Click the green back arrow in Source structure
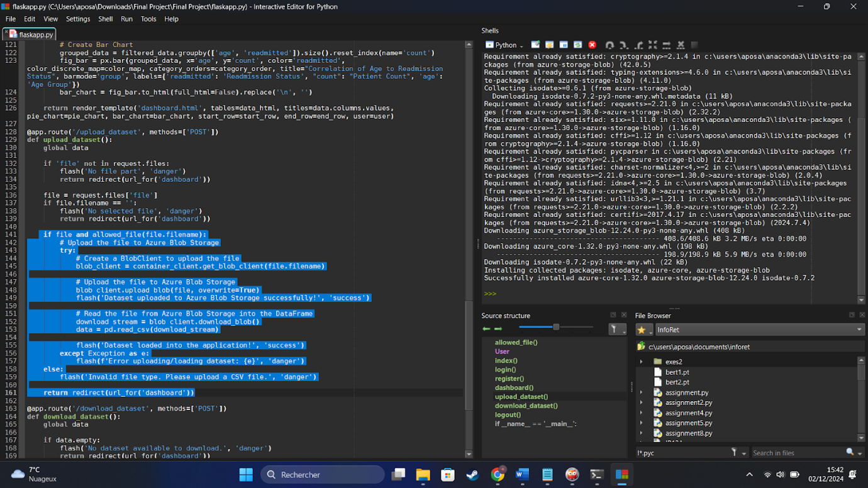This screenshot has width=868, height=488. point(486,329)
